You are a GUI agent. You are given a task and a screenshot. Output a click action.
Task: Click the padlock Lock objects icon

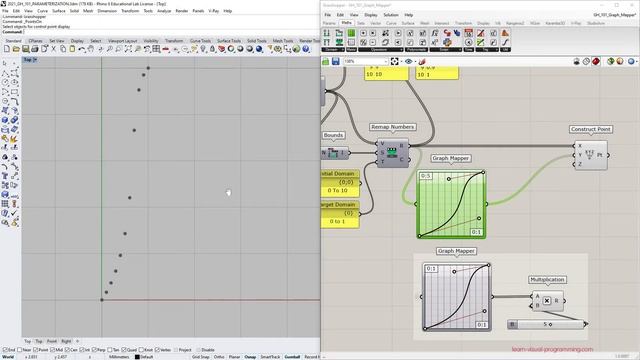212,49
